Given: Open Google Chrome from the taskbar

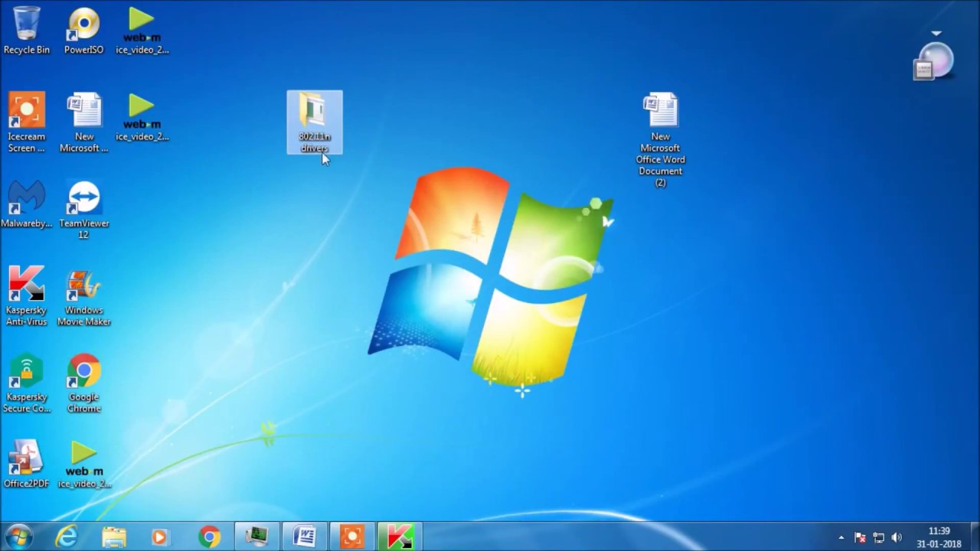Looking at the screenshot, I should coord(209,537).
